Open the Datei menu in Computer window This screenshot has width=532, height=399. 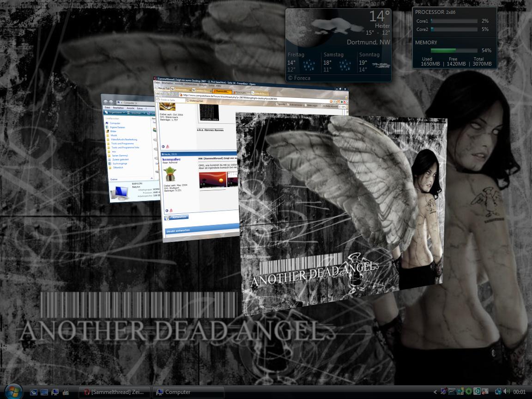107,108
